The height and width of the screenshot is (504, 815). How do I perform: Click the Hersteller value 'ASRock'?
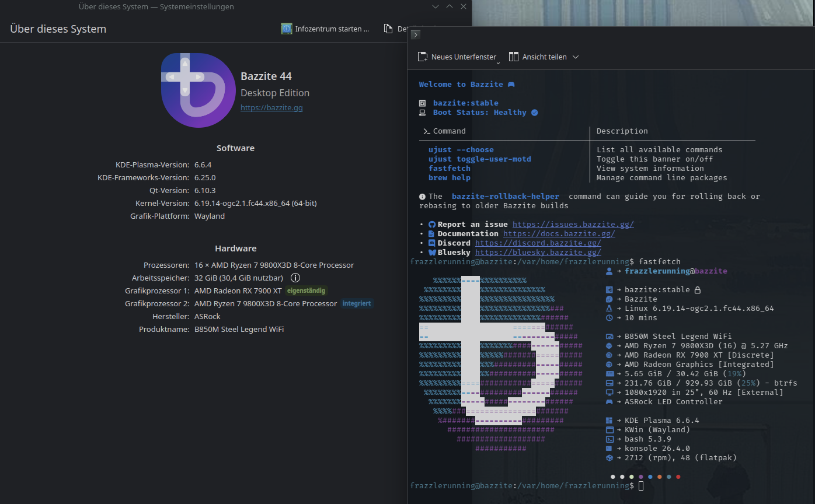tap(207, 316)
